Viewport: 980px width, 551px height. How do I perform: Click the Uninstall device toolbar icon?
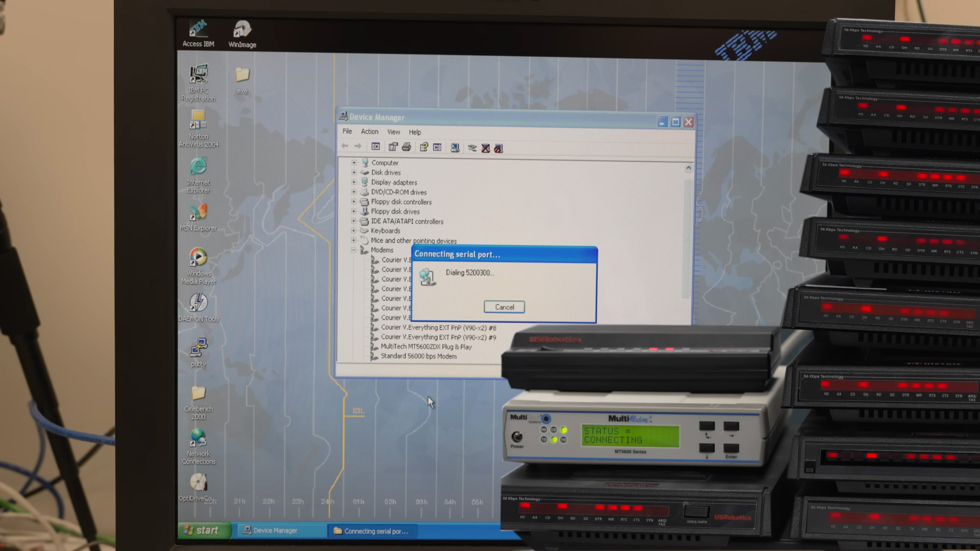coord(486,147)
